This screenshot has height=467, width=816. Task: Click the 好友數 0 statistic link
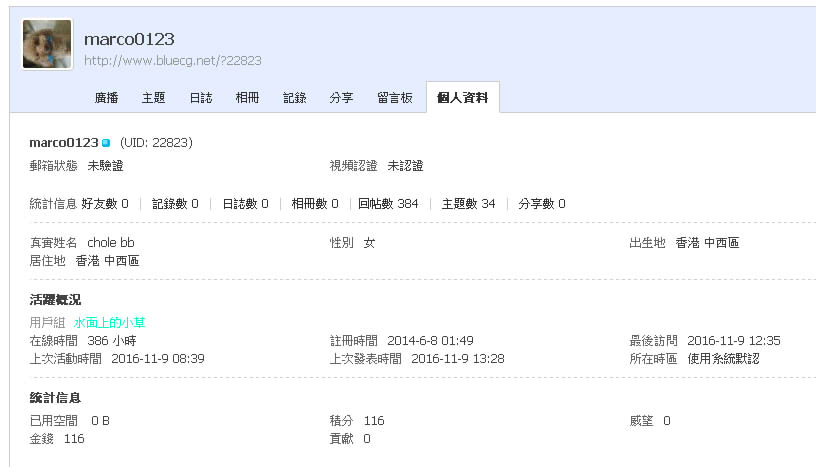(x=105, y=204)
